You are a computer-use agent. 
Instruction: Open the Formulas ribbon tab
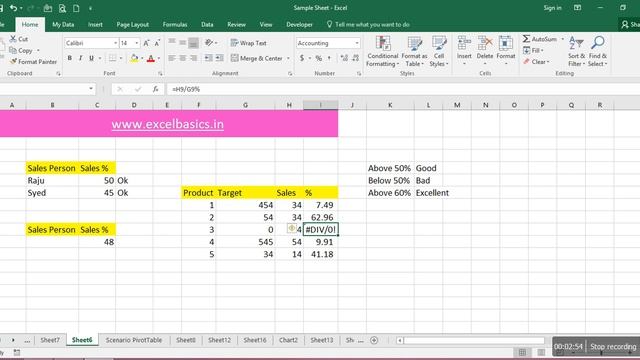coord(175,24)
